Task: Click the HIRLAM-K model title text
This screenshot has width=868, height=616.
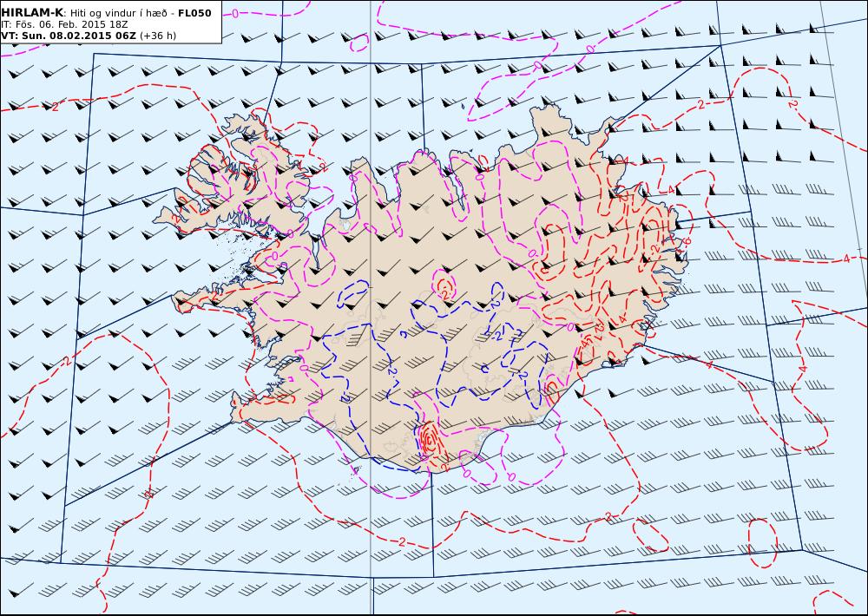Action: (32, 13)
